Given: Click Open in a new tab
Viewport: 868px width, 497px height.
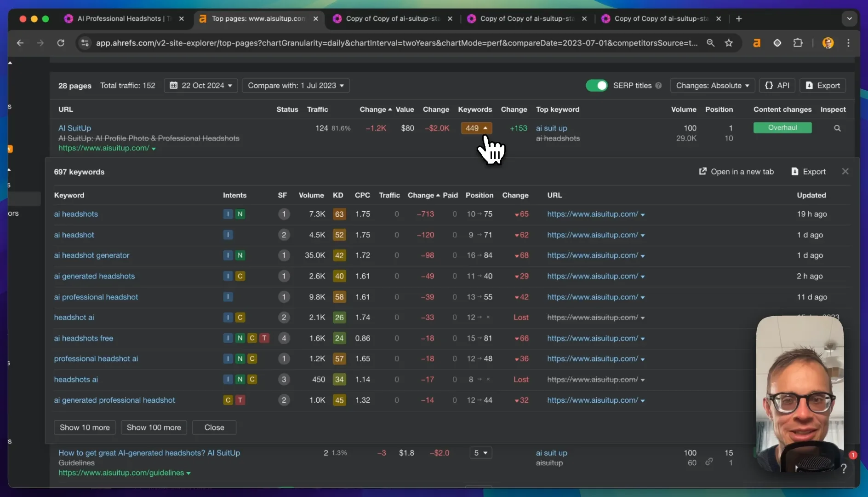Looking at the screenshot, I should [736, 172].
